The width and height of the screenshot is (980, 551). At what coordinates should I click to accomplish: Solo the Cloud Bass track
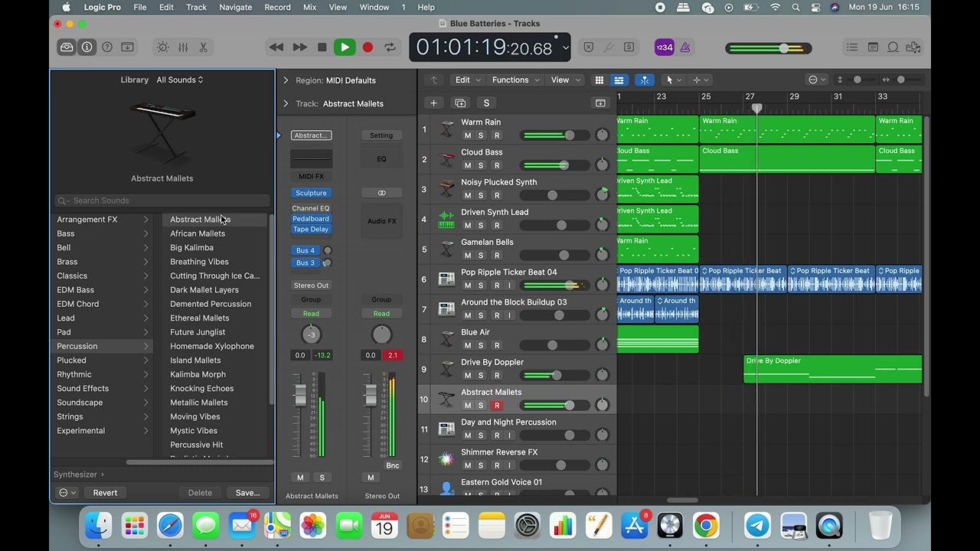tap(481, 165)
